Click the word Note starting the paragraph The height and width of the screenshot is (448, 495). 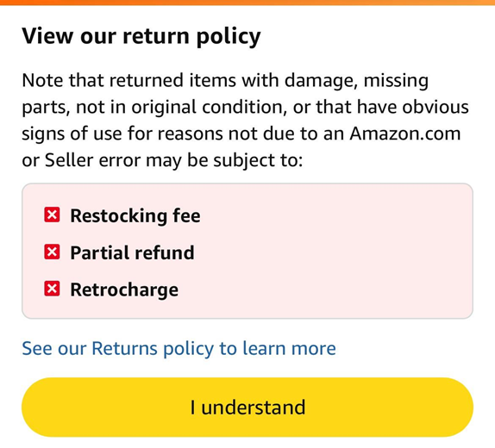click(42, 80)
